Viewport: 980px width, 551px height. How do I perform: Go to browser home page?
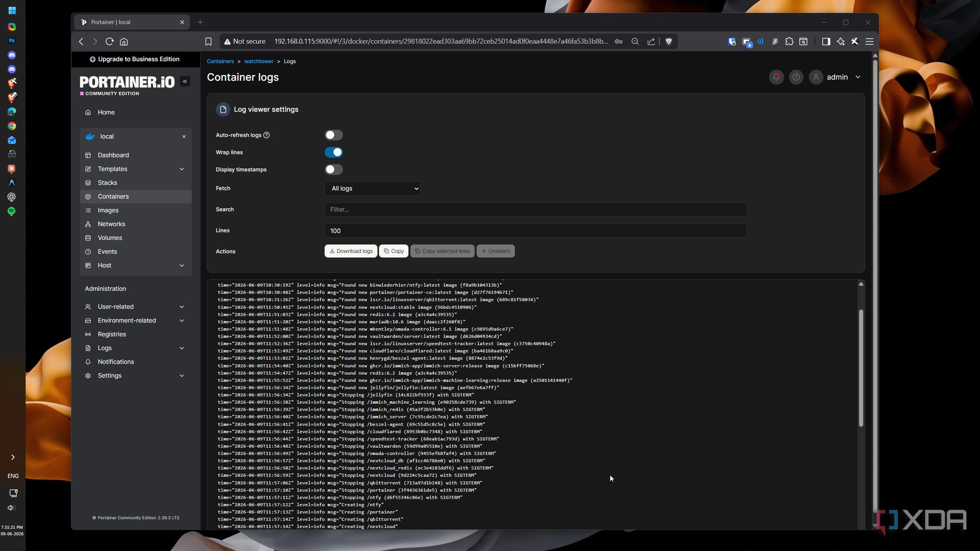point(124,41)
